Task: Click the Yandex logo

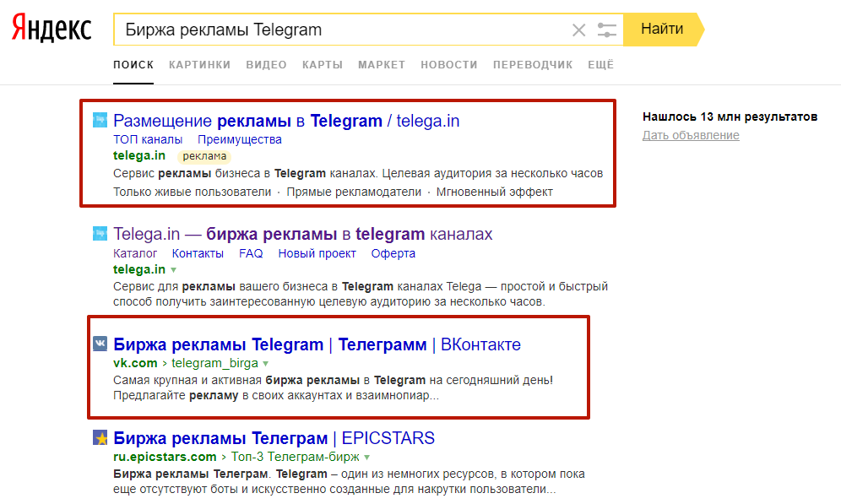Action: 52,30
